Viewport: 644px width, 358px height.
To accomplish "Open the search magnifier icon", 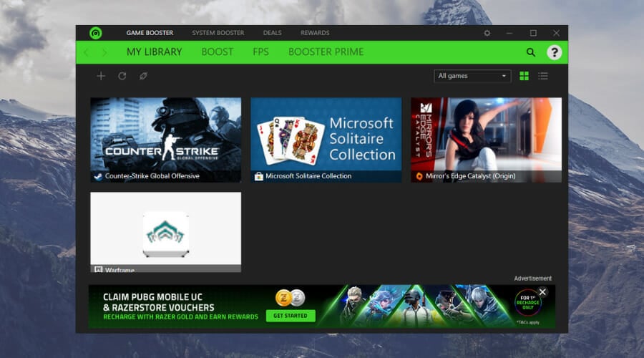I will [x=531, y=52].
